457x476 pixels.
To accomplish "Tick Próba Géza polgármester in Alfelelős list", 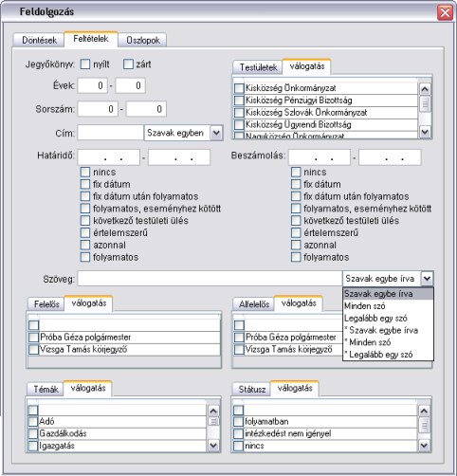I will [239, 338].
